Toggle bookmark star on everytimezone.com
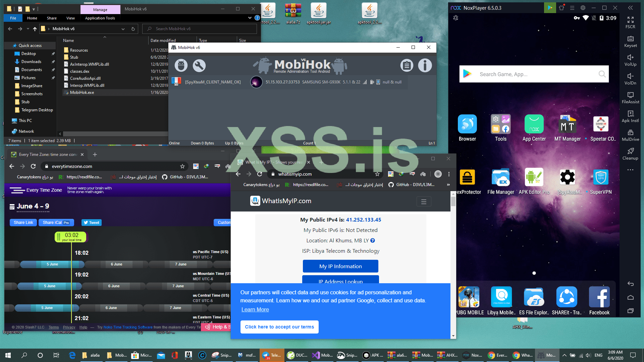 tap(182, 166)
